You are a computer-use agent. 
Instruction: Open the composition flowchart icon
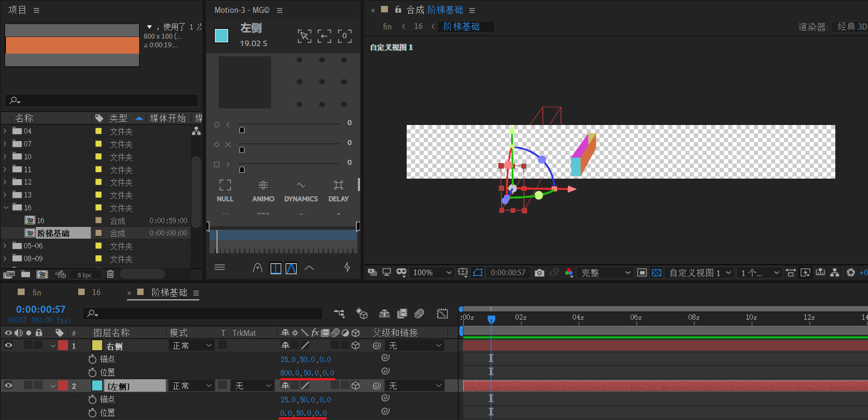[x=835, y=272]
